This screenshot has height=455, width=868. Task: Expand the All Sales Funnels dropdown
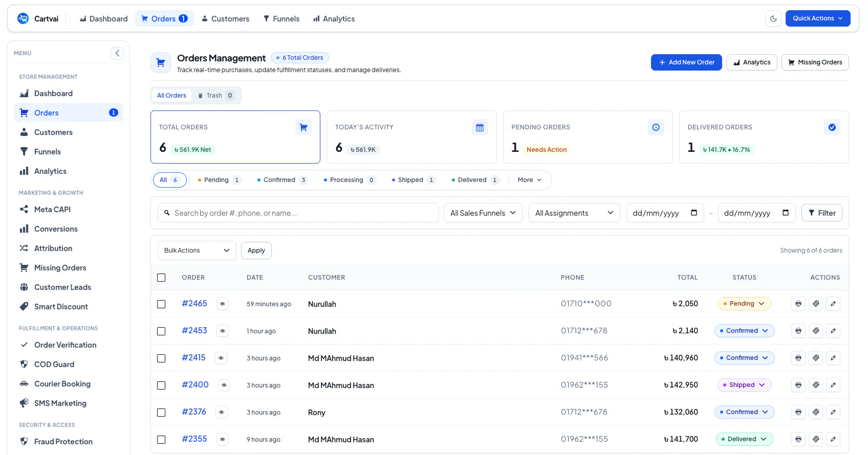coord(483,213)
